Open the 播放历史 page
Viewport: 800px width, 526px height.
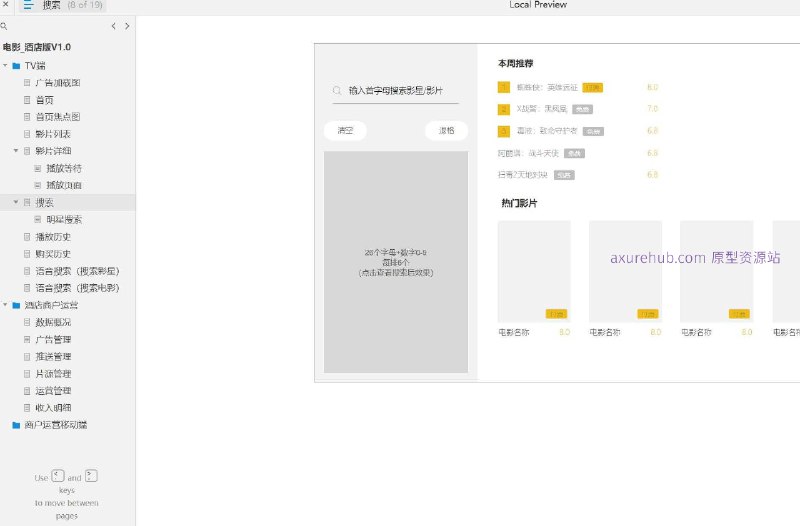53,237
